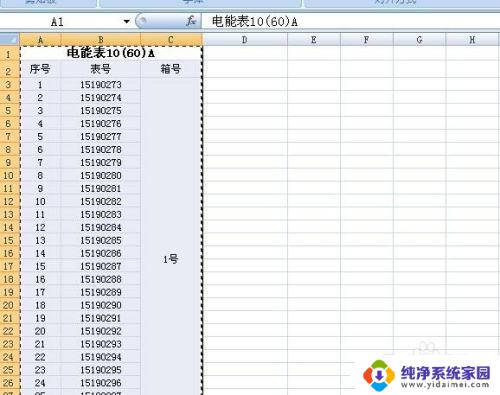Click cell with value 15190278
The height and width of the screenshot is (395, 500).
pos(101,150)
